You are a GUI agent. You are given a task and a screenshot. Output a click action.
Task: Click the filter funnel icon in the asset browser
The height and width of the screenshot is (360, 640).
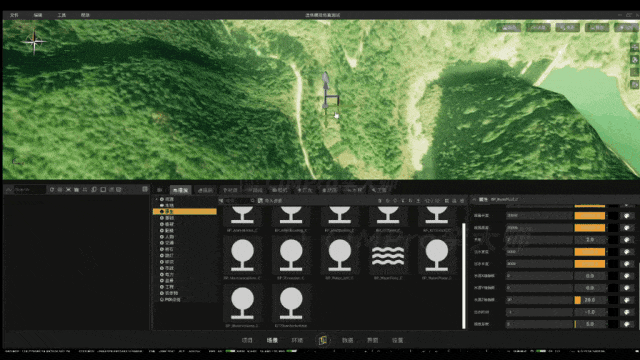coord(221,201)
